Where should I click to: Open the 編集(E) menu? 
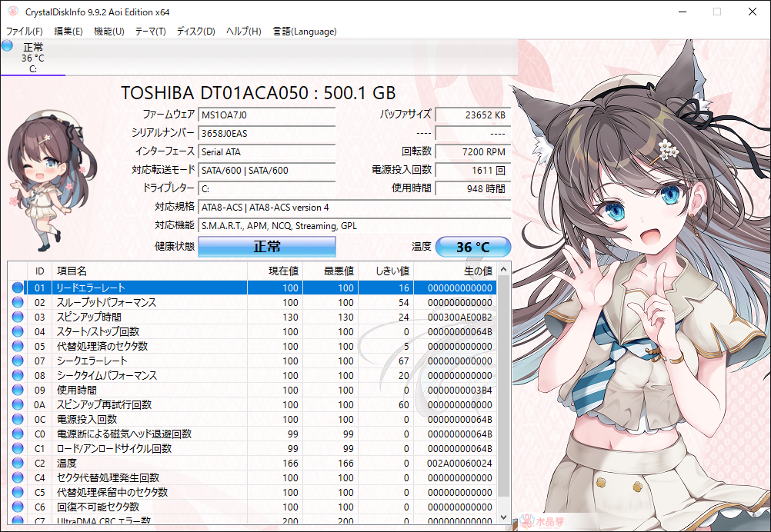click(68, 31)
